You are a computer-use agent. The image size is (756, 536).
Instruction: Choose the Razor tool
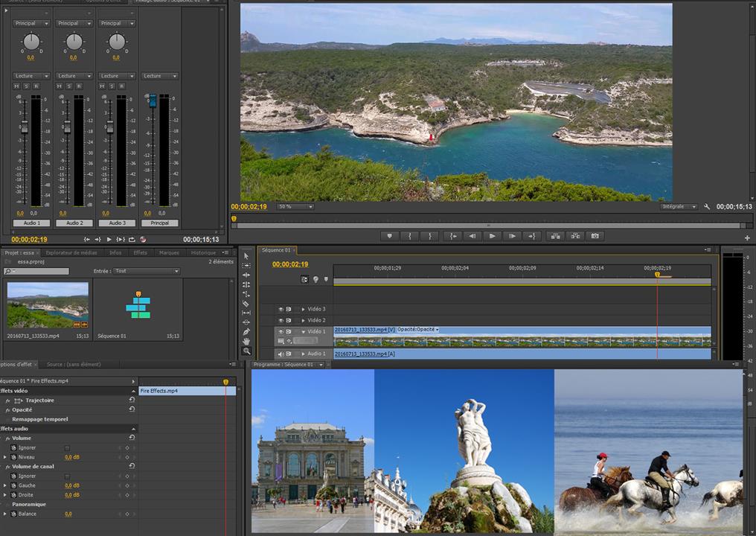pyautogui.click(x=246, y=304)
